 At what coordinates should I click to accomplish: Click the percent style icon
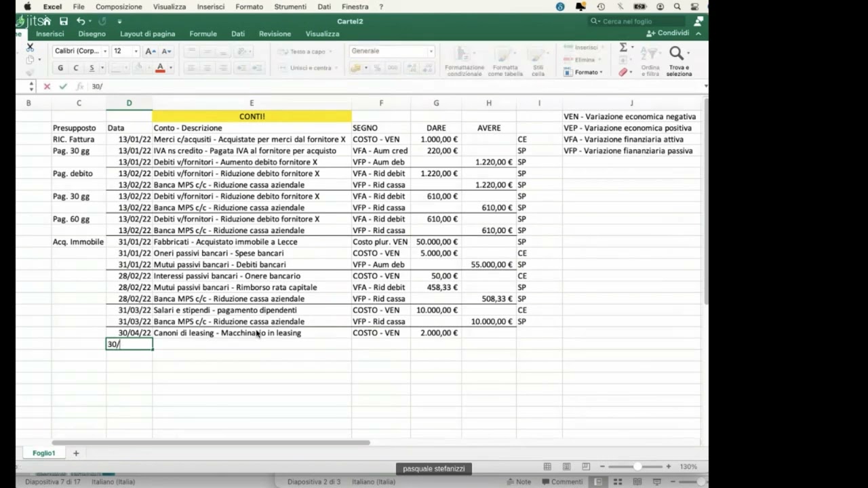click(x=377, y=68)
